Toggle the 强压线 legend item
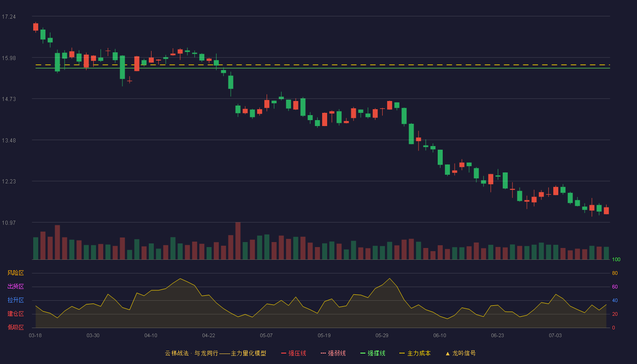Viewport: 637px width, 364px height. [293, 353]
